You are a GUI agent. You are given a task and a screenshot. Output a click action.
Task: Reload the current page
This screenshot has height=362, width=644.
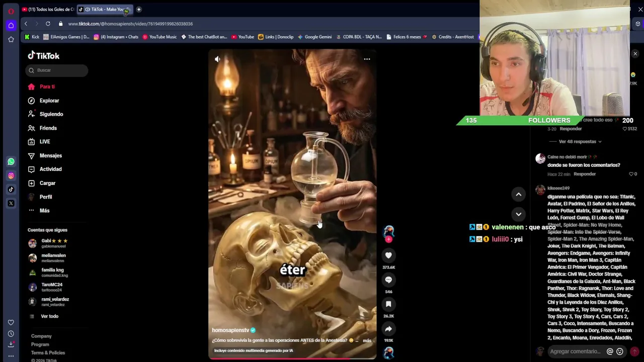click(x=48, y=24)
